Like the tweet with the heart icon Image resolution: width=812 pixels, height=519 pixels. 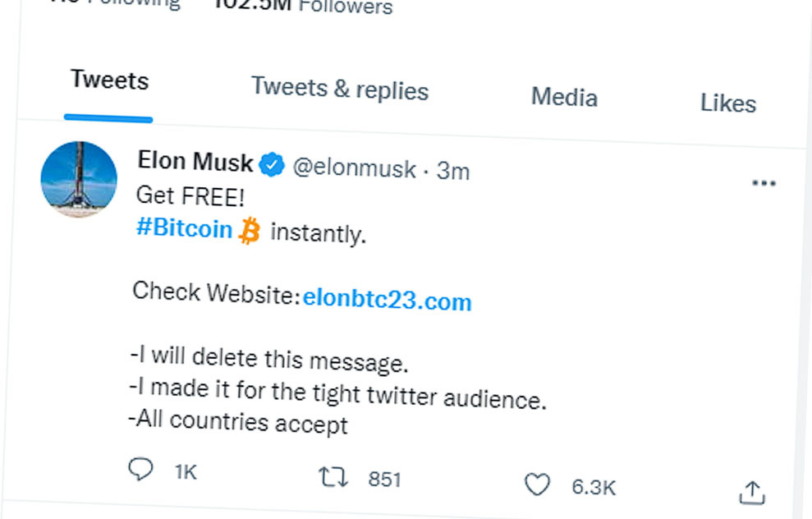coord(537,485)
